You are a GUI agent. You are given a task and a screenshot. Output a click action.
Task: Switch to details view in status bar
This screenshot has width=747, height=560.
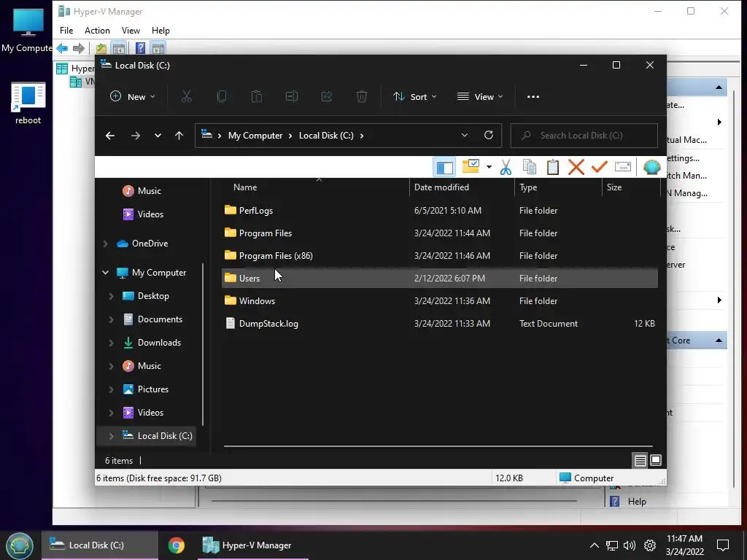click(x=640, y=461)
